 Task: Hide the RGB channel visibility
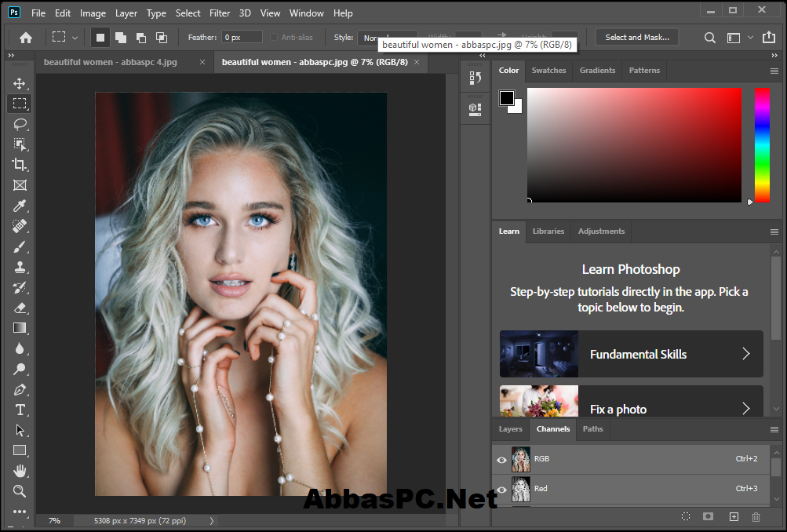pyautogui.click(x=501, y=459)
